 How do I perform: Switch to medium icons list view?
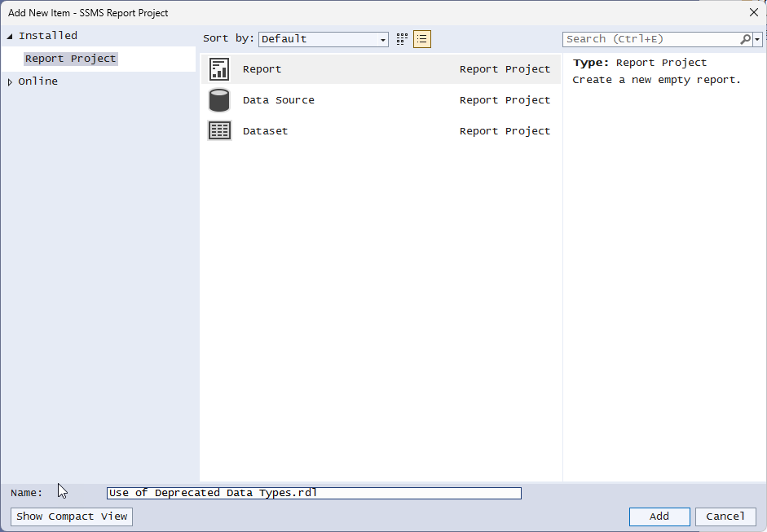click(x=422, y=39)
